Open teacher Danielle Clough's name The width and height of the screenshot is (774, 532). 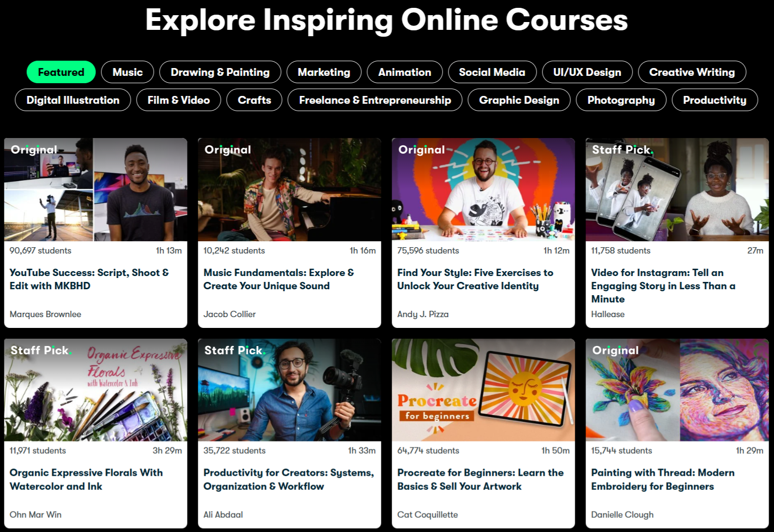pyautogui.click(x=622, y=514)
